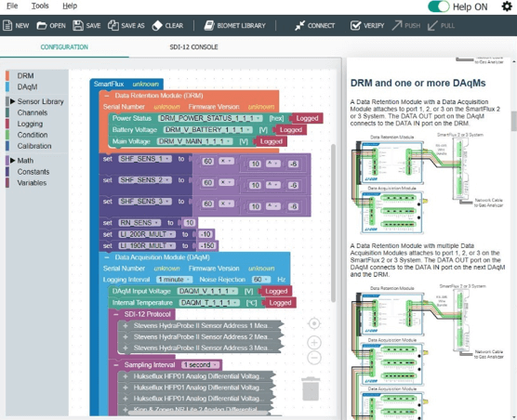The image size is (517, 420).
Task: Open the Tools menu
Action: [x=40, y=6]
